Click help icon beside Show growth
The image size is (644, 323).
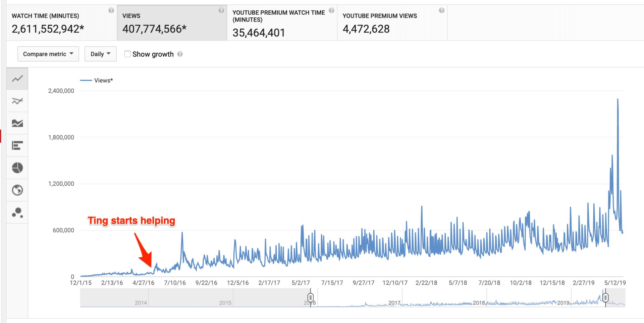point(180,54)
